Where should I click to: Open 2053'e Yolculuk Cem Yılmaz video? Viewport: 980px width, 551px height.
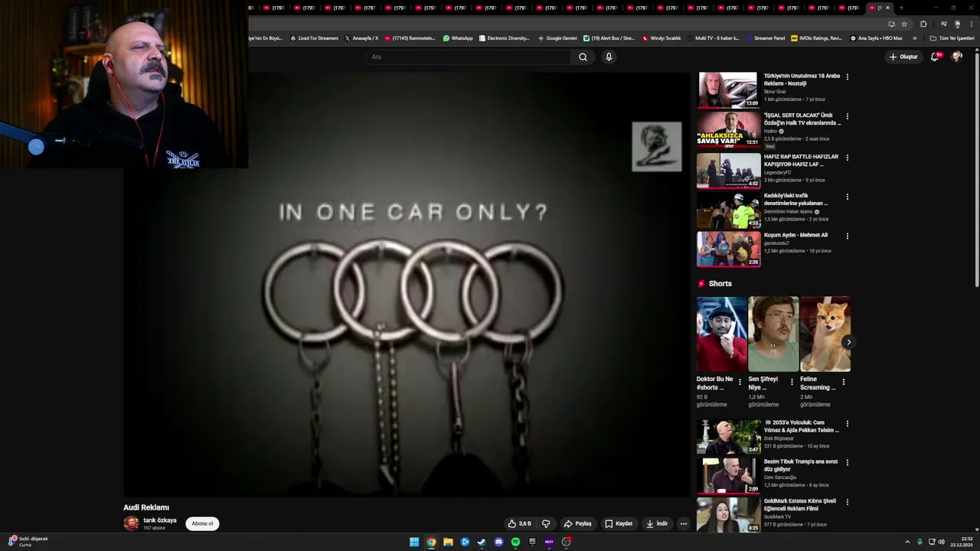(x=727, y=436)
